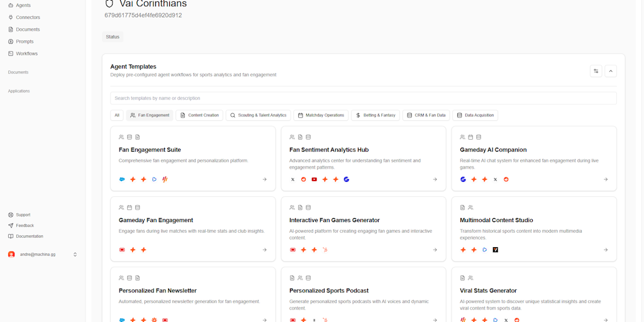Click YouTube icon in Fan Sentiment Analytics Hub
644x322 pixels.
tap(314, 179)
